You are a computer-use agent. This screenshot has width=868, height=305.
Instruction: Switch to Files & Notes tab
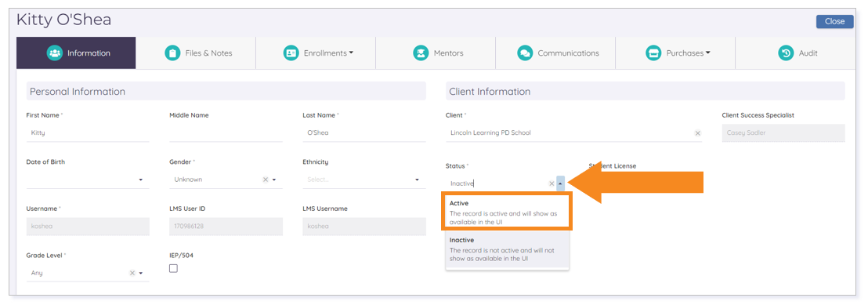[196, 53]
